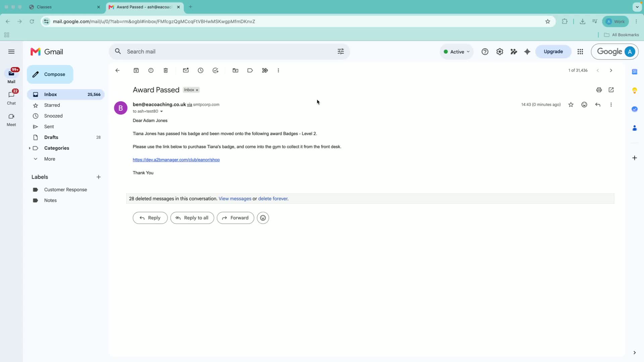Expand the Categories folder in sidebar

click(x=30, y=148)
